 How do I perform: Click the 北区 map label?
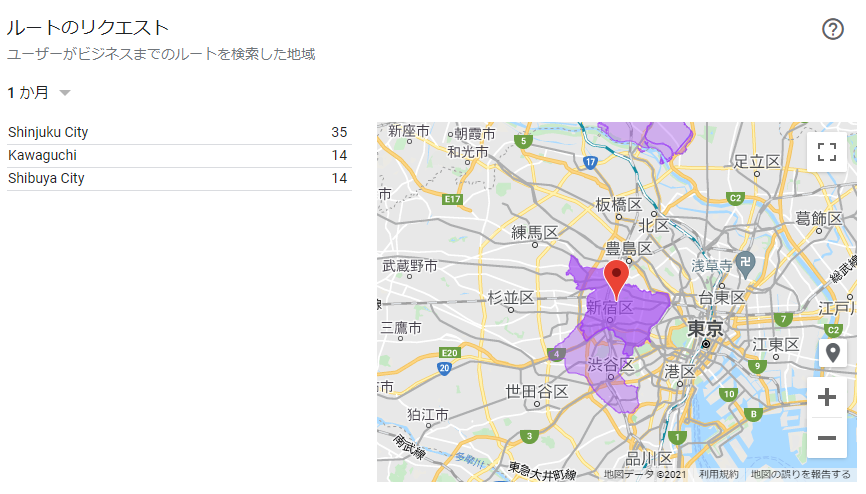(x=654, y=225)
